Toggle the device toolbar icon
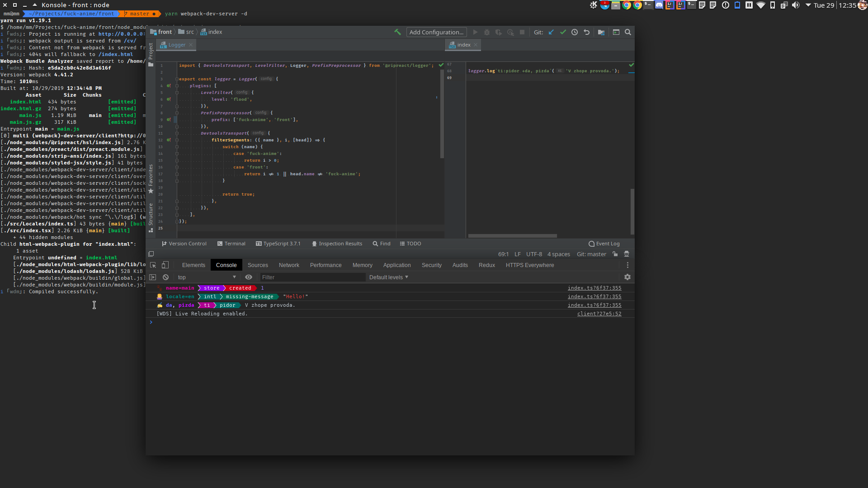The height and width of the screenshot is (488, 868). tap(165, 265)
